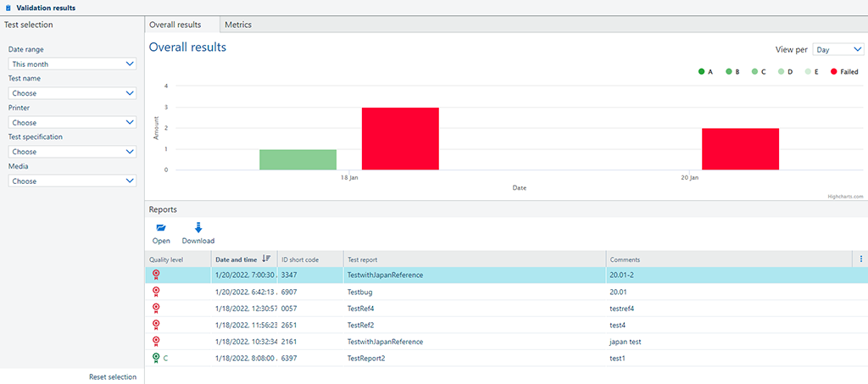Click the Open folder icon in Reports
Image resolution: width=868 pixels, height=384 pixels.
(161, 228)
